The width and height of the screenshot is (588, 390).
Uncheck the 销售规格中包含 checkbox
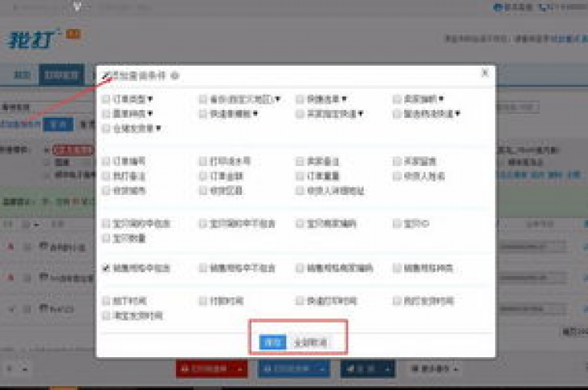point(106,268)
